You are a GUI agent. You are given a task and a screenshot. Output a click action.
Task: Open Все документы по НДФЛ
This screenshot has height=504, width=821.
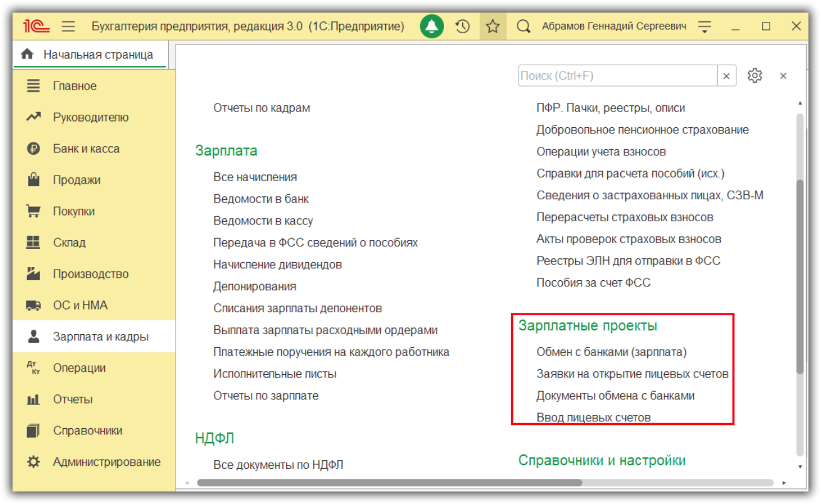click(278, 465)
